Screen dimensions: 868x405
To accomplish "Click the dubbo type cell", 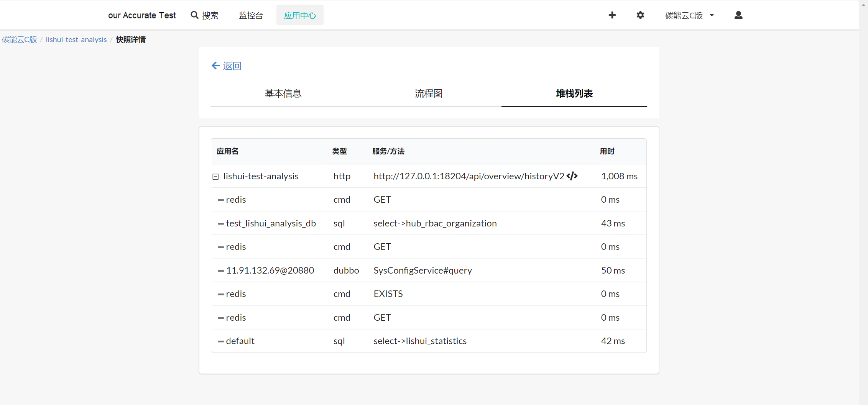I will click(x=346, y=270).
